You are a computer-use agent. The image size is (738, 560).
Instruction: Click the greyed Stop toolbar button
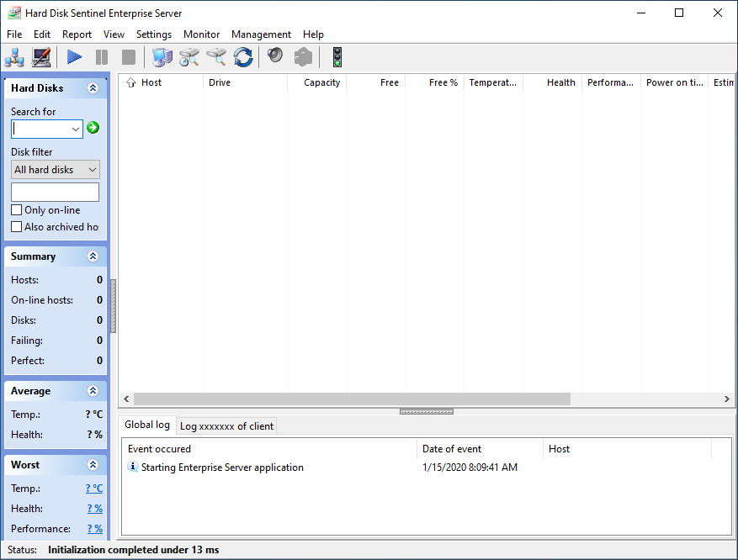click(x=129, y=57)
